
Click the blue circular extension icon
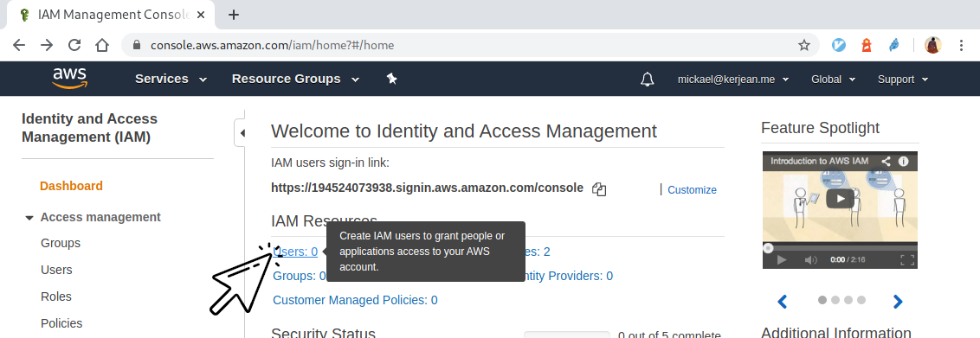point(839,45)
